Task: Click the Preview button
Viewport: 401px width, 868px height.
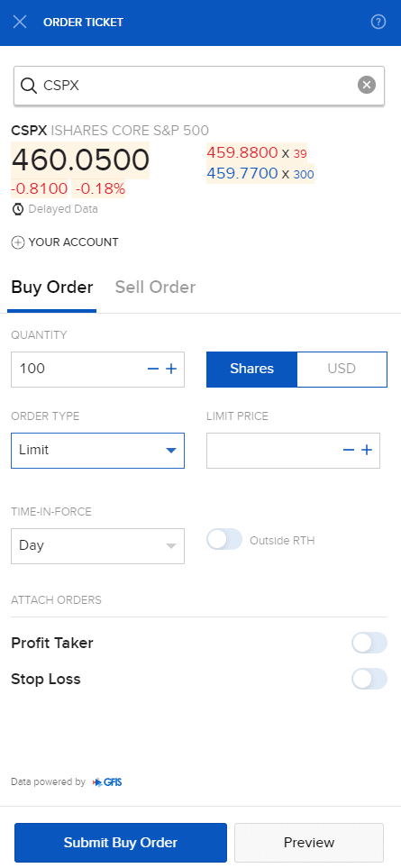Action: tap(309, 843)
